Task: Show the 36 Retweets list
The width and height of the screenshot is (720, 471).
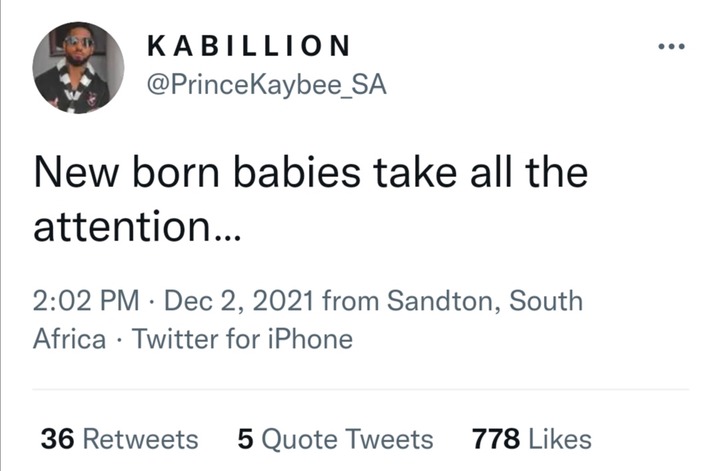Action: pyautogui.click(x=119, y=439)
